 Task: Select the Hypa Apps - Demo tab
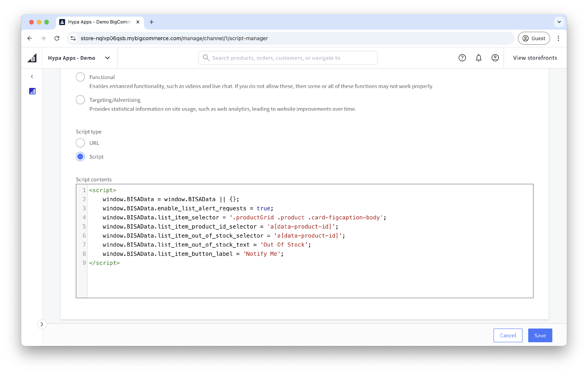(x=100, y=22)
